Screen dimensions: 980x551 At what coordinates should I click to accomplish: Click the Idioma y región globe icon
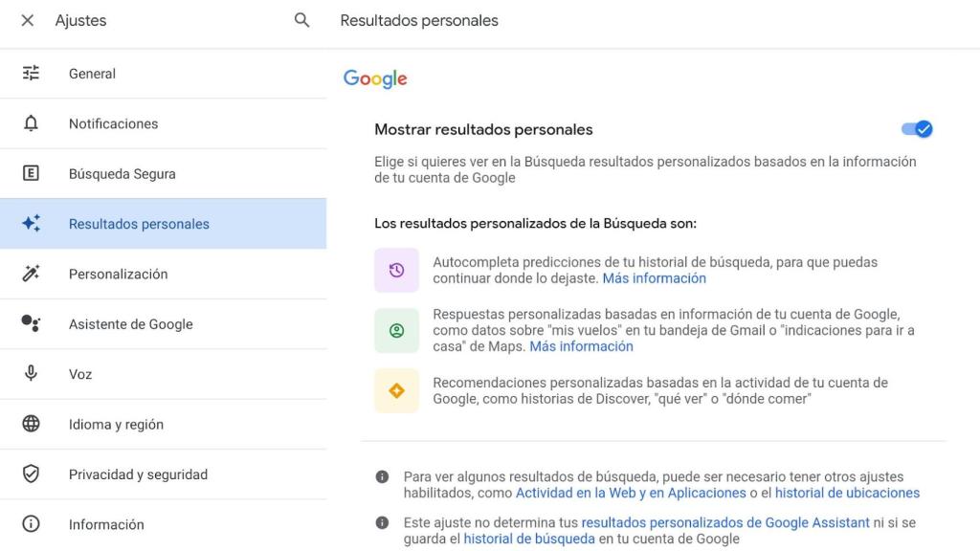click(31, 424)
